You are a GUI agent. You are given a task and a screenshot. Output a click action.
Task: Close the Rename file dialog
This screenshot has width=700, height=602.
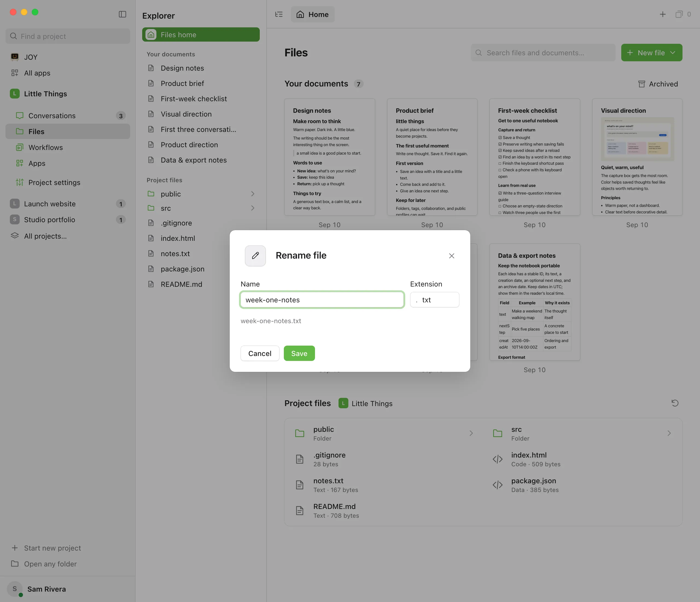coord(451,256)
